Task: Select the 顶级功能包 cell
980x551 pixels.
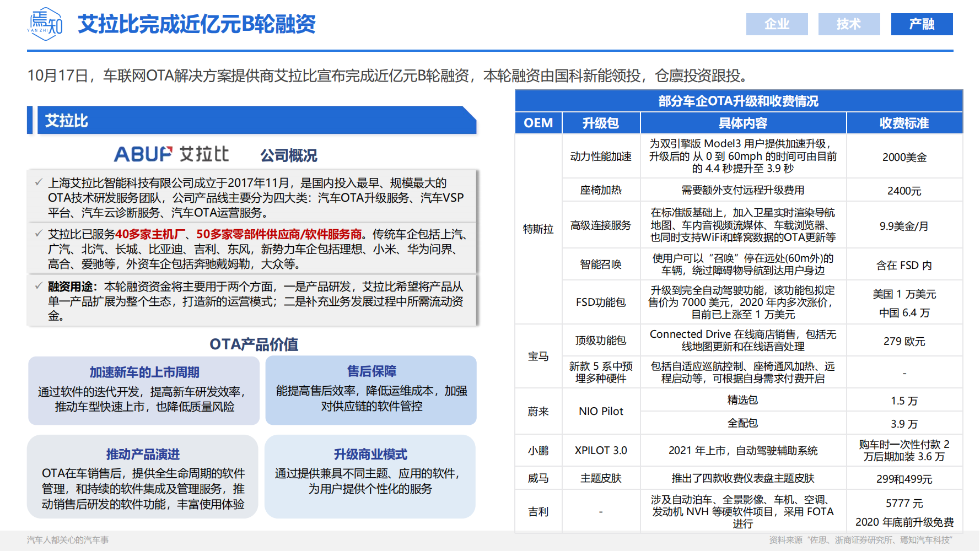Action: [x=601, y=341]
